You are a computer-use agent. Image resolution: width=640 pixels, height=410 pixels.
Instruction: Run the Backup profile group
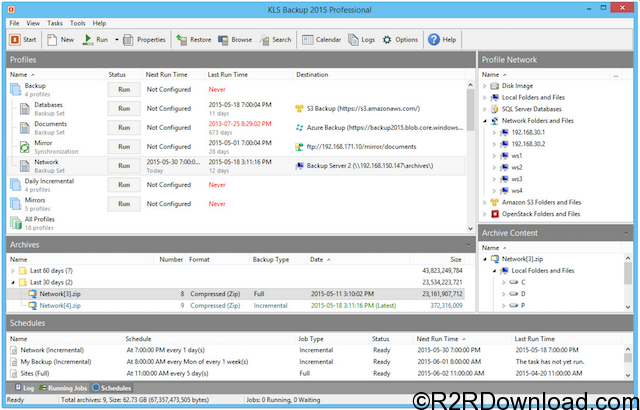click(124, 89)
